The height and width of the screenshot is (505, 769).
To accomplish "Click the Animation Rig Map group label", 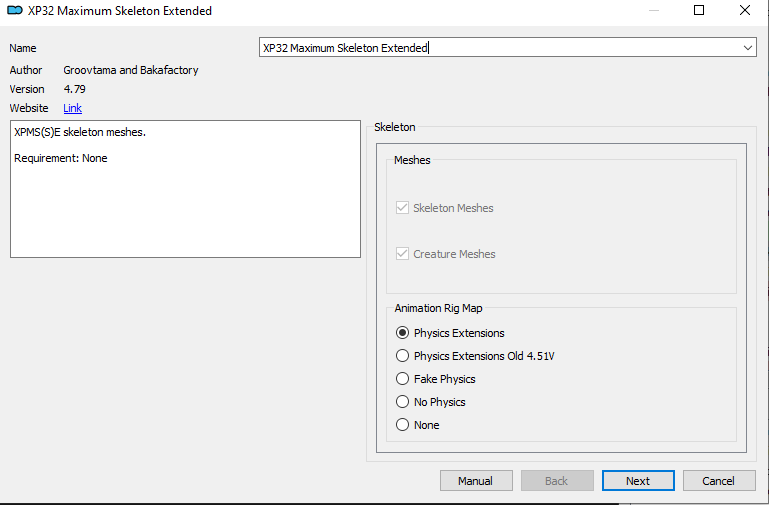I will pyautogui.click(x=438, y=308).
